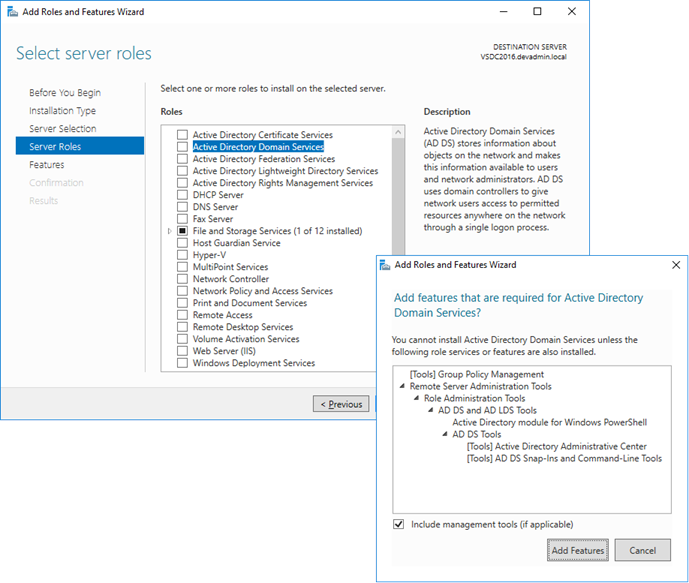Viewport: 689px width, 583px height.
Task: Select Group Policy Management tools entry
Action: [477, 374]
